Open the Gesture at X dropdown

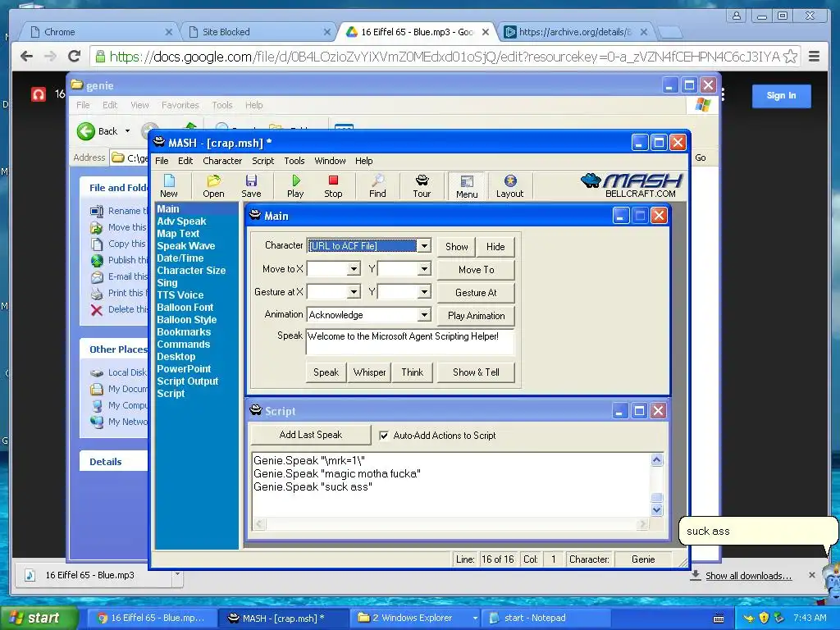tap(354, 292)
